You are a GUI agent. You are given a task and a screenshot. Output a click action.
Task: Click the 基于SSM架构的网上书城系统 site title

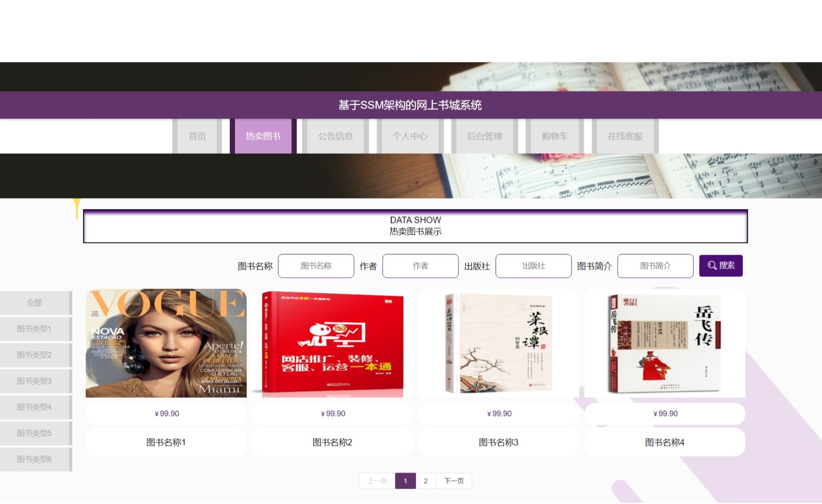[410, 105]
